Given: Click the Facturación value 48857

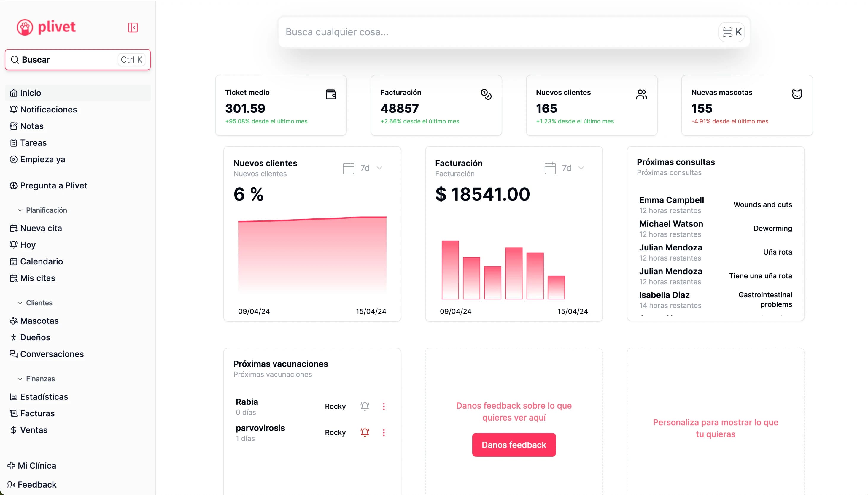Looking at the screenshot, I should pos(400,108).
